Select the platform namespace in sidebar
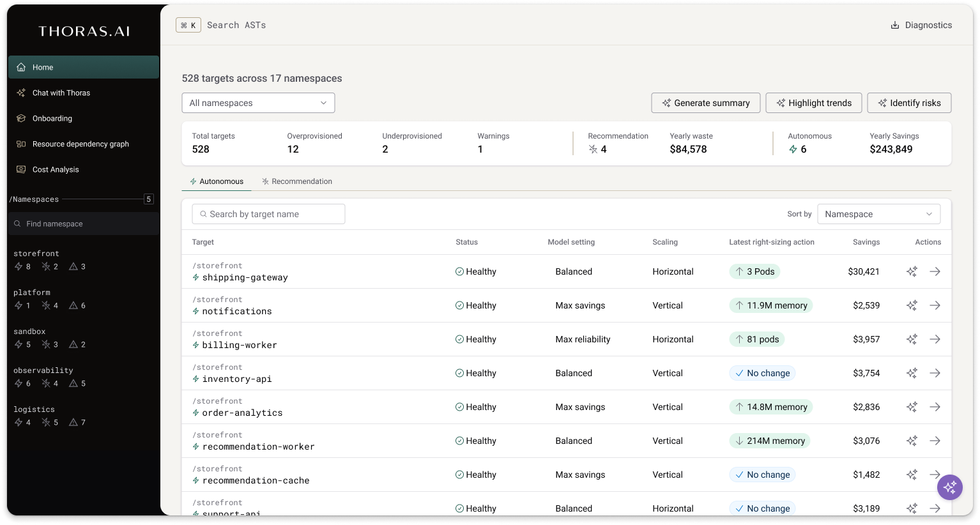Image resolution: width=980 pixels, height=525 pixels. (32, 293)
